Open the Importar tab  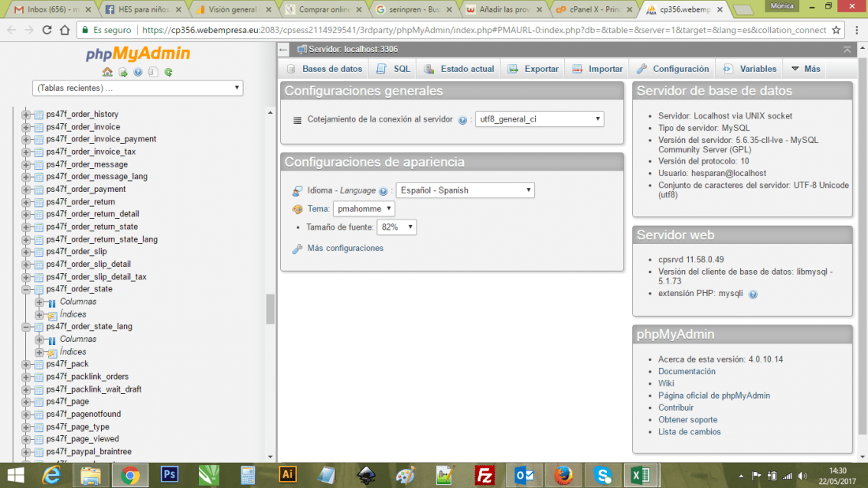pyautogui.click(x=597, y=69)
